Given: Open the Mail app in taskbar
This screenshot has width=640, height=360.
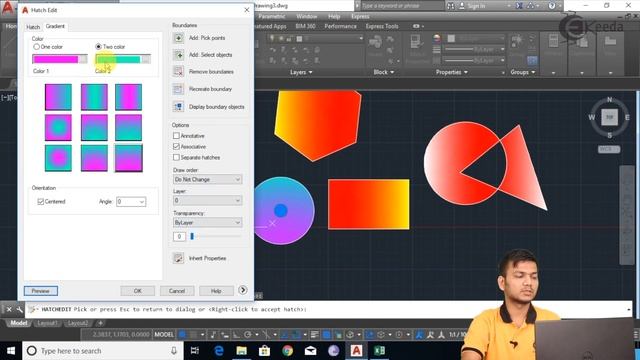Looking at the screenshot, I should pos(311,351).
